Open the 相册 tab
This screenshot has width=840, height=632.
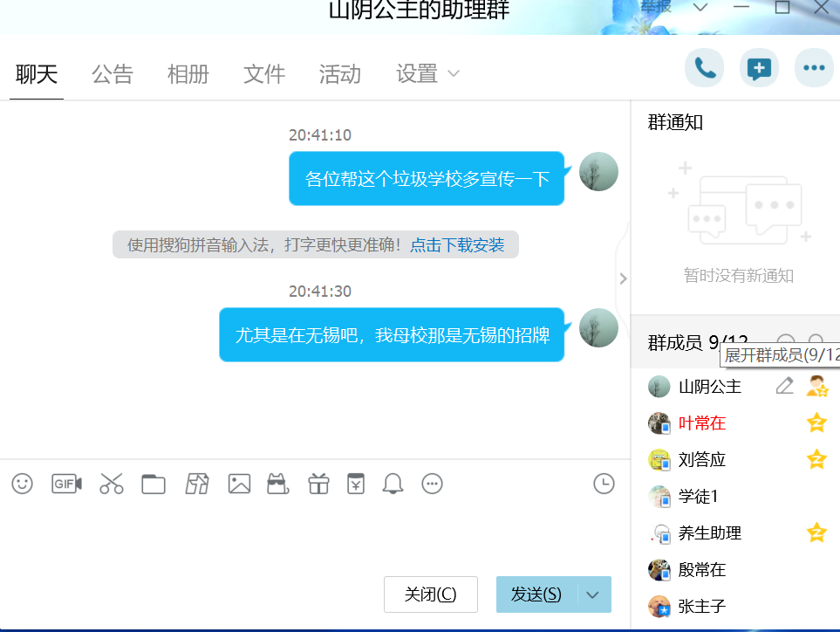pyautogui.click(x=188, y=74)
